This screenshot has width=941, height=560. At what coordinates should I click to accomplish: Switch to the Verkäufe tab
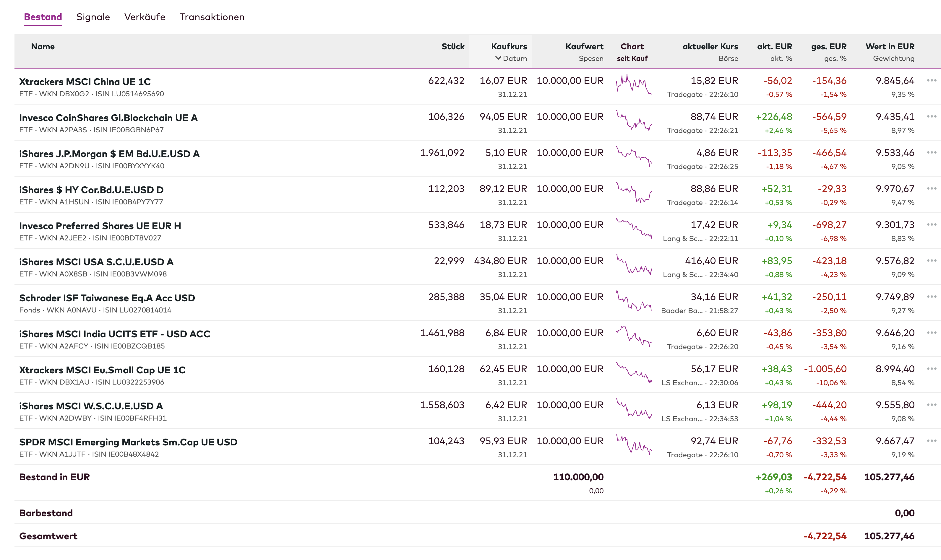coord(145,17)
